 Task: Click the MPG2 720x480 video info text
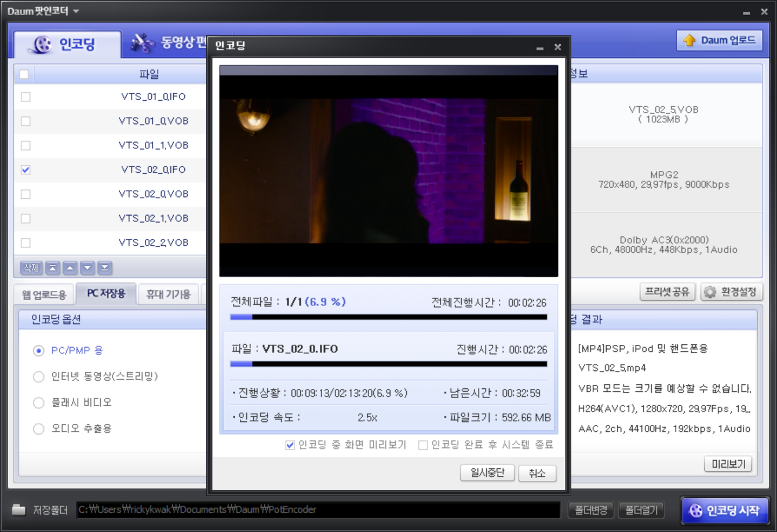click(x=663, y=180)
